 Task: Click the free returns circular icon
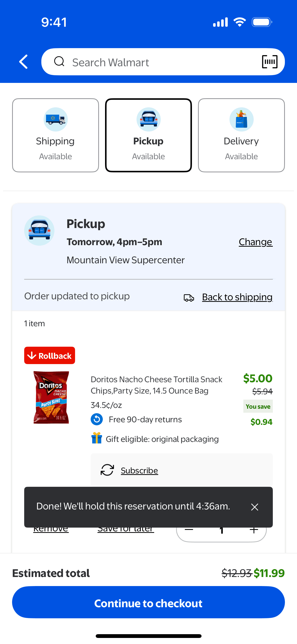97,419
